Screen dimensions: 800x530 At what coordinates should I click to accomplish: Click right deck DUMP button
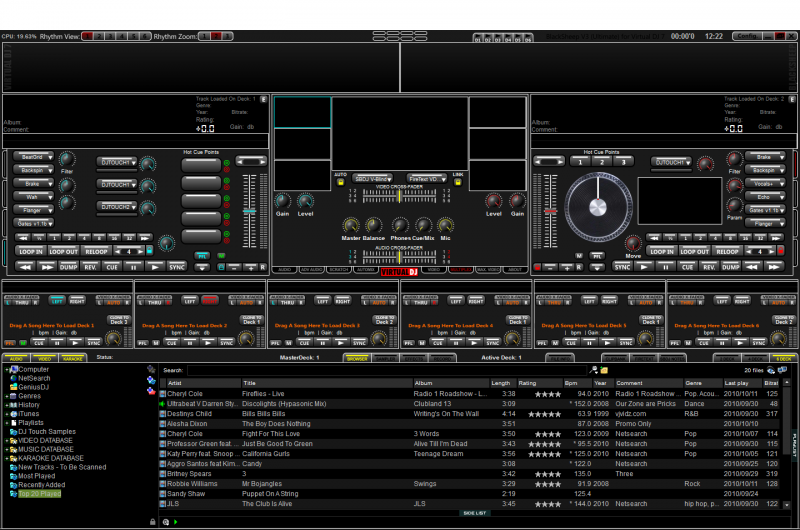pyautogui.click(x=730, y=267)
